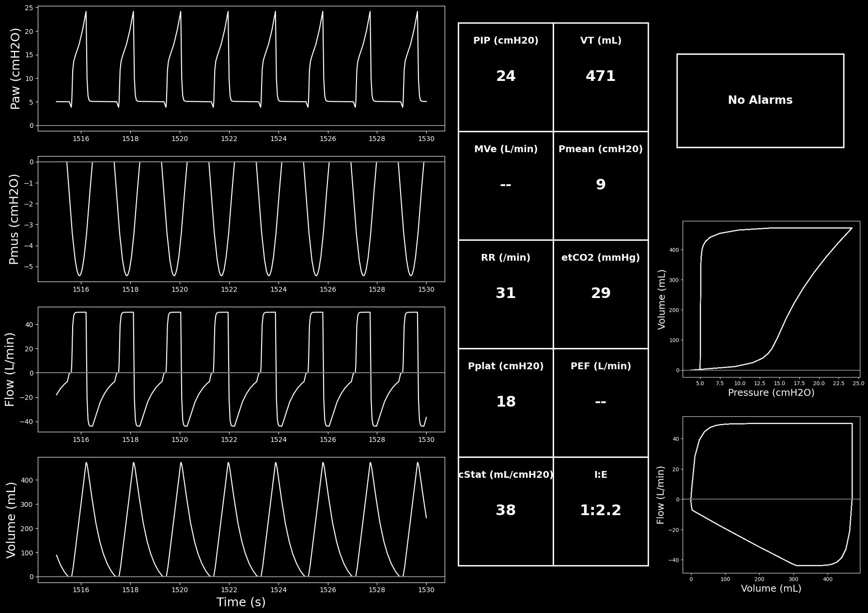Click the PIP (cmH20) header
Viewport: 868px width, 613px height.
tap(506, 41)
